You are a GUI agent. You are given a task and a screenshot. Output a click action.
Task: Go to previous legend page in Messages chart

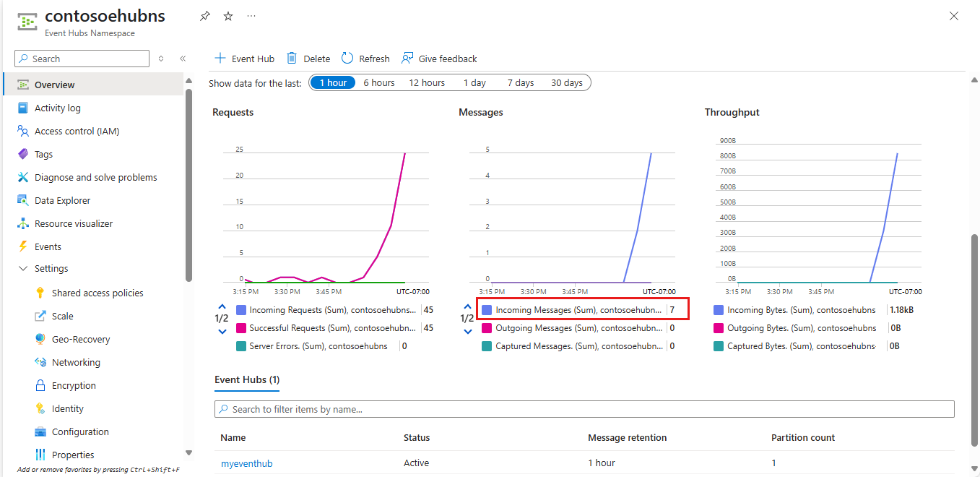(468, 306)
